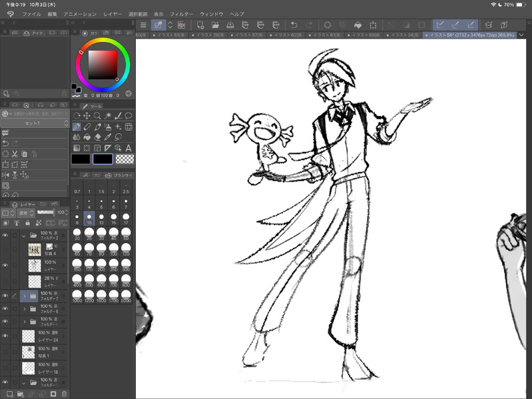Click New canvas icon in command bar

pos(200,25)
